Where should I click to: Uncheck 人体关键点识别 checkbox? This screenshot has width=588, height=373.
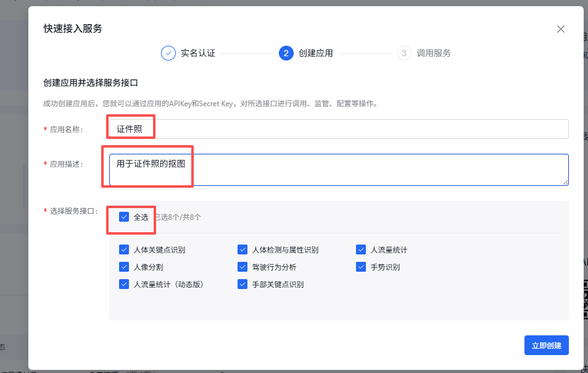click(x=124, y=249)
